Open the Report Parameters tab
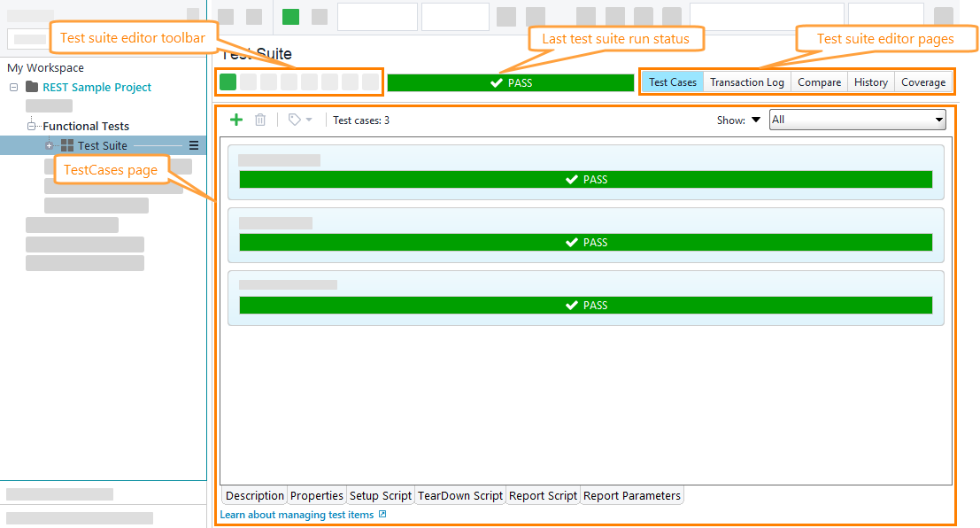980x528 pixels. coord(631,495)
